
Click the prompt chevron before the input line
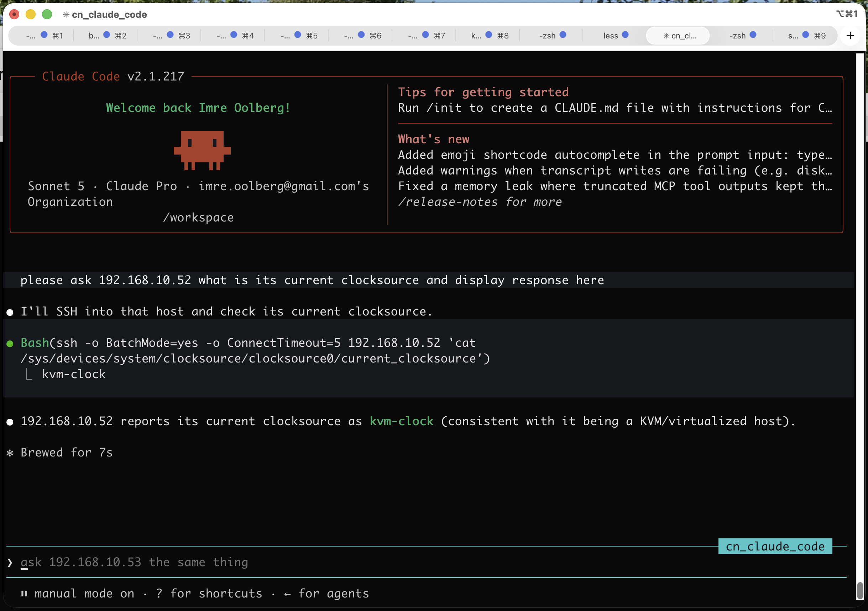coord(10,563)
